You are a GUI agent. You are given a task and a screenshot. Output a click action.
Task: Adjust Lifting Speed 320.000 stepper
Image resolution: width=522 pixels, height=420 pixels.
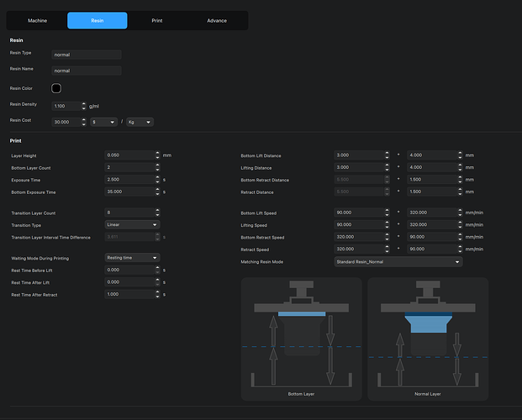(460, 224)
